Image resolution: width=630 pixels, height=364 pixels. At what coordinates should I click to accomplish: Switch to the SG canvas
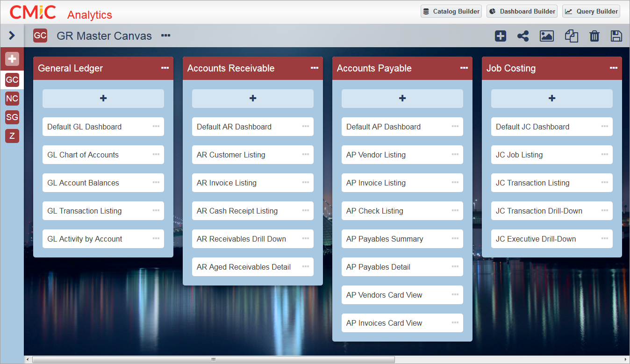[x=12, y=117]
